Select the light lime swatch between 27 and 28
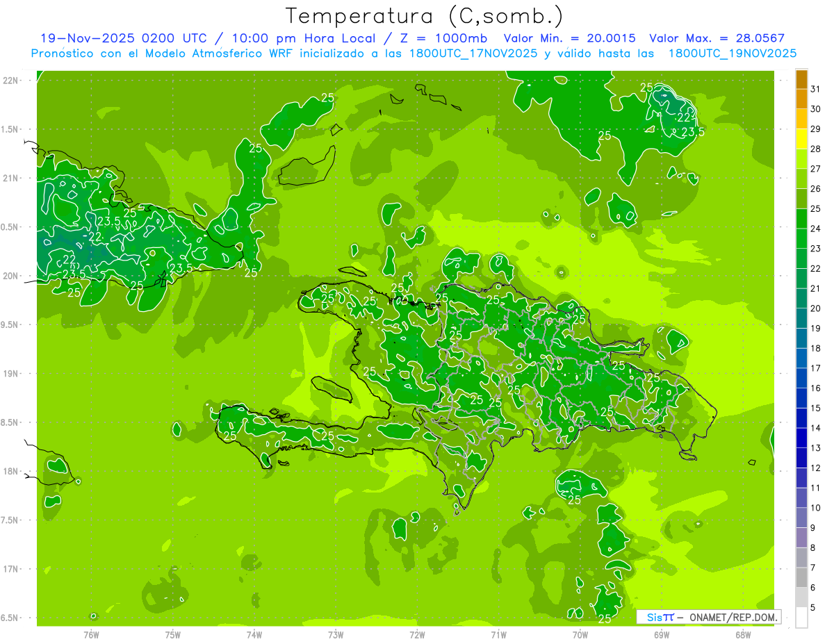Screen dimensions: 834x644 click(x=801, y=159)
